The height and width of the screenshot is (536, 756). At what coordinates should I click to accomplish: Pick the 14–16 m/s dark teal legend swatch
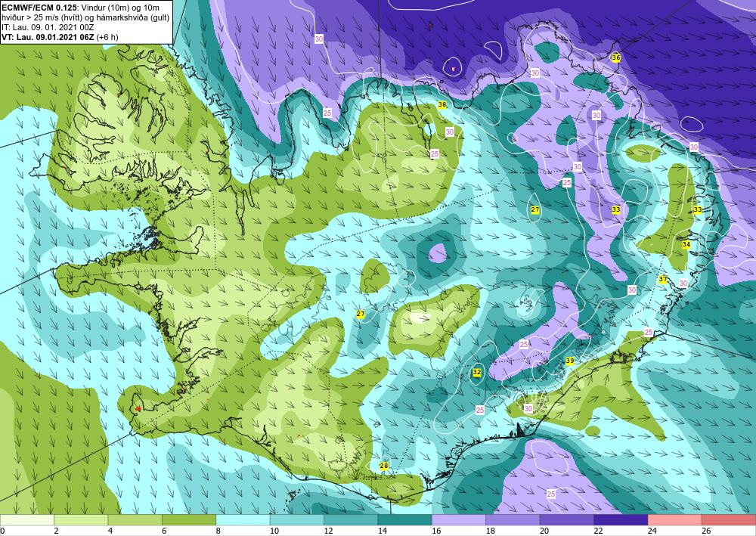(405, 519)
